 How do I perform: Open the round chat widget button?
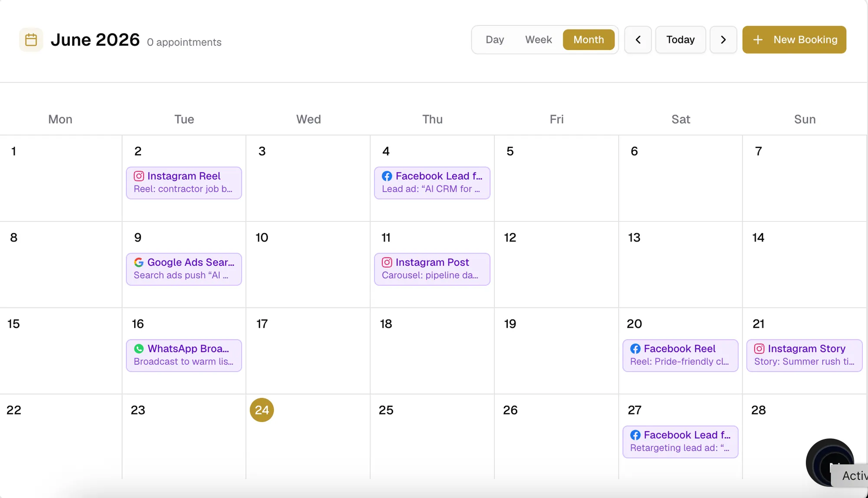(x=830, y=463)
